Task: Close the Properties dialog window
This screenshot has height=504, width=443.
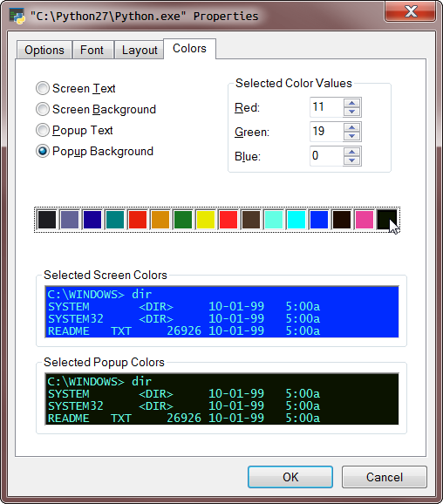Action: point(411,11)
